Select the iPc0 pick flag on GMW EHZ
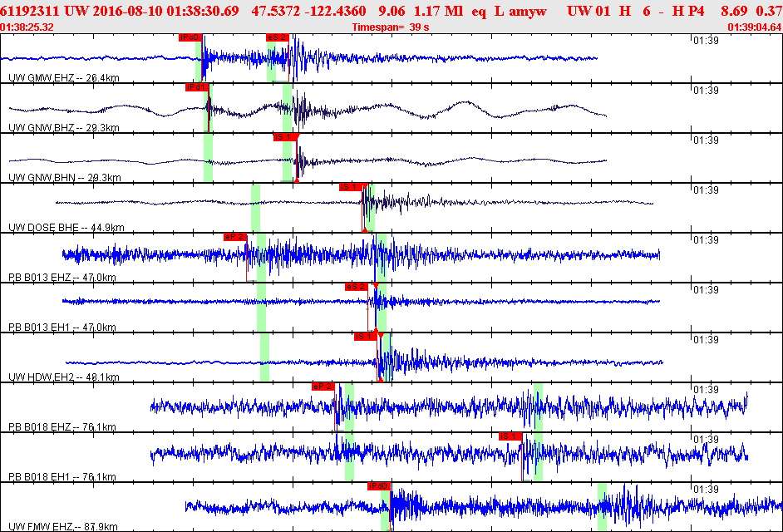 (190, 37)
